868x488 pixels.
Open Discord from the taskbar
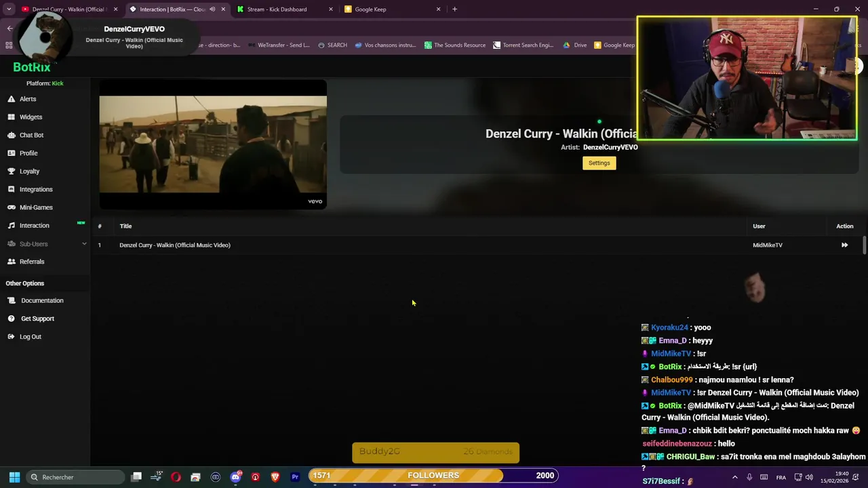coord(235,477)
